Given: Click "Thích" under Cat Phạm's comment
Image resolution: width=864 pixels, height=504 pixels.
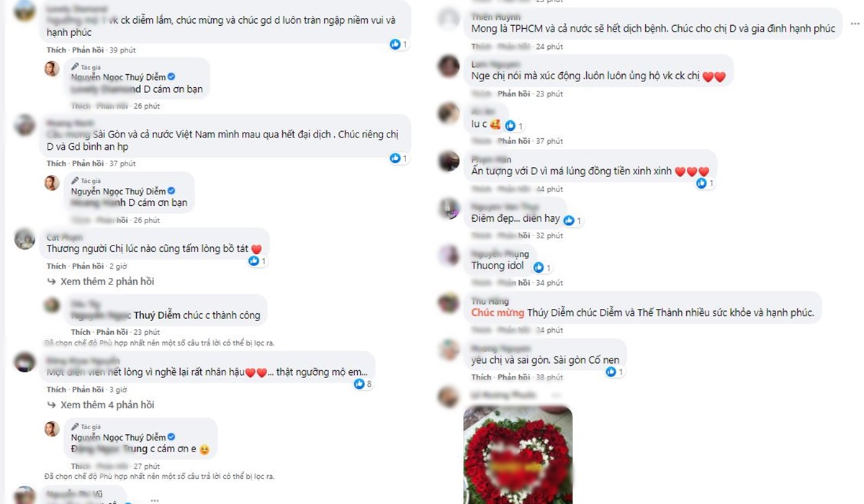Looking at the screenshot, I should point(56,266).
